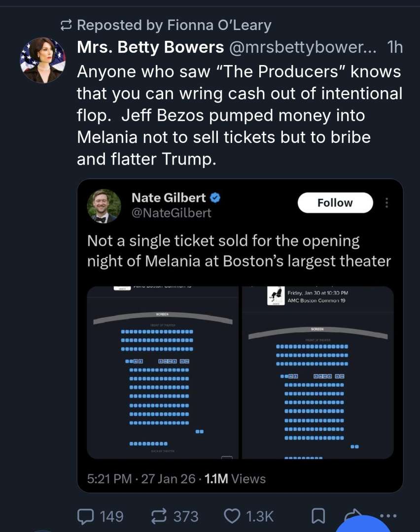Open the Mrs. Betty Bowers display name

pyautogui.click(x=150, y=47)
